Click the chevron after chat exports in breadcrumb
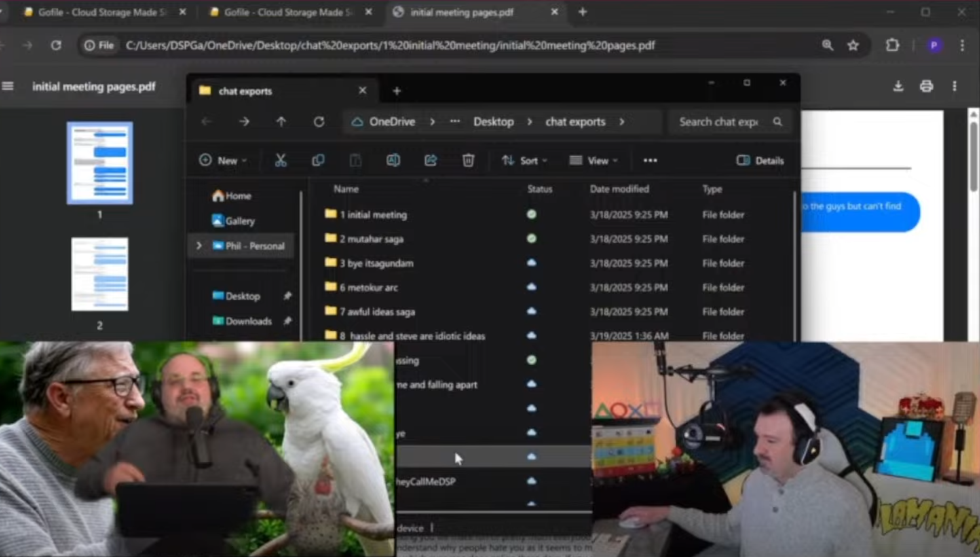This screenshot has width=980, height=557. coord(622,122)
